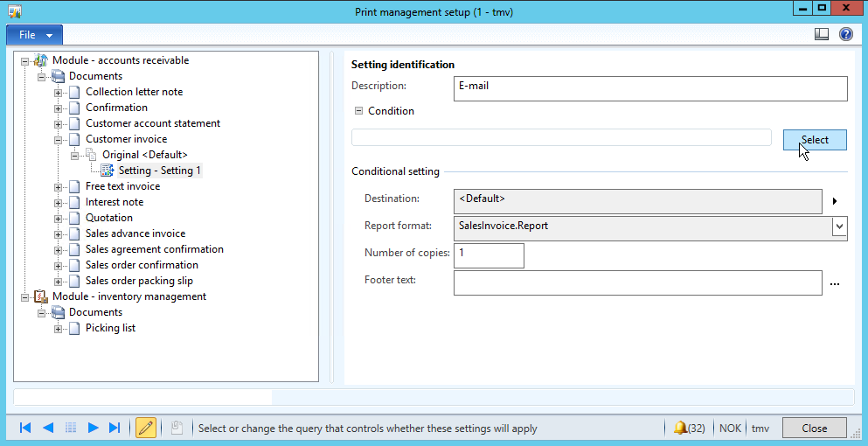Go to the first record
Screen dimensions: 868x446
[x=25, y=428]
